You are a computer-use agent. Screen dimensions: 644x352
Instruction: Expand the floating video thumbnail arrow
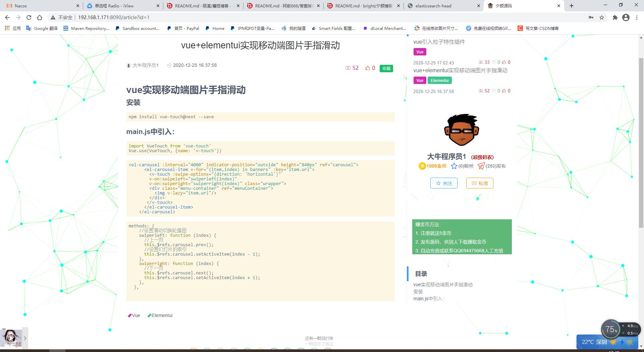(x=25, y=338)
